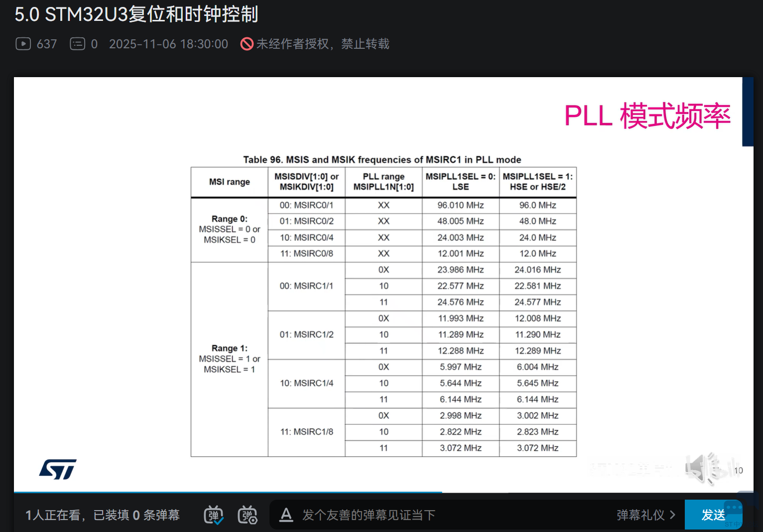Click the 23.986 MHz cell
The height and width of the screenshot is (532, 763).
461,270
